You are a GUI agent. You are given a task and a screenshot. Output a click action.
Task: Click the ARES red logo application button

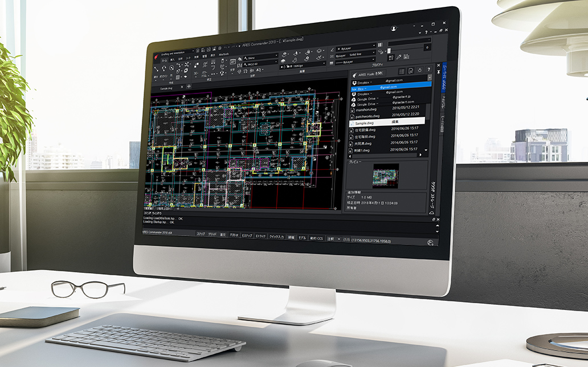click(156, 55)
